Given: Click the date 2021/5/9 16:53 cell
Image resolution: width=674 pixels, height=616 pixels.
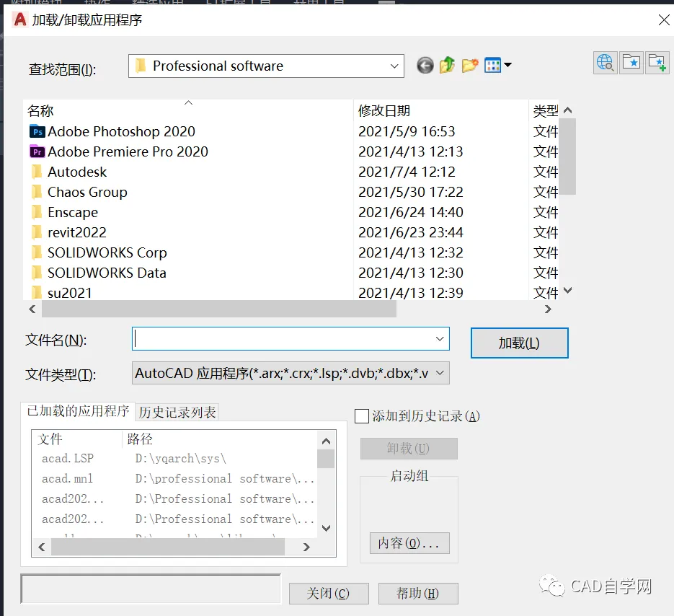Looking at the screenshot, I should 407,131.
